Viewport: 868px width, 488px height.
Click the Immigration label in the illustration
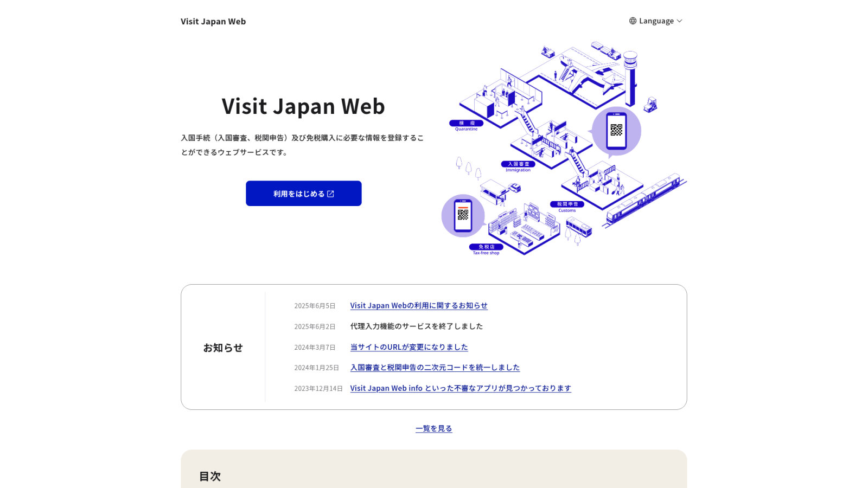518,166
